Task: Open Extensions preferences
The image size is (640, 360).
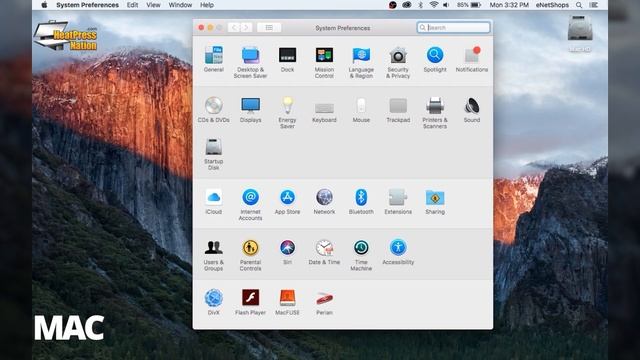Action: [x=398, y=202]
